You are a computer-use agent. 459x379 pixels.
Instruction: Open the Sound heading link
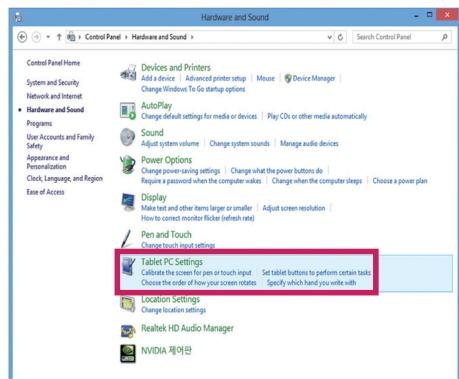(152, 133)
